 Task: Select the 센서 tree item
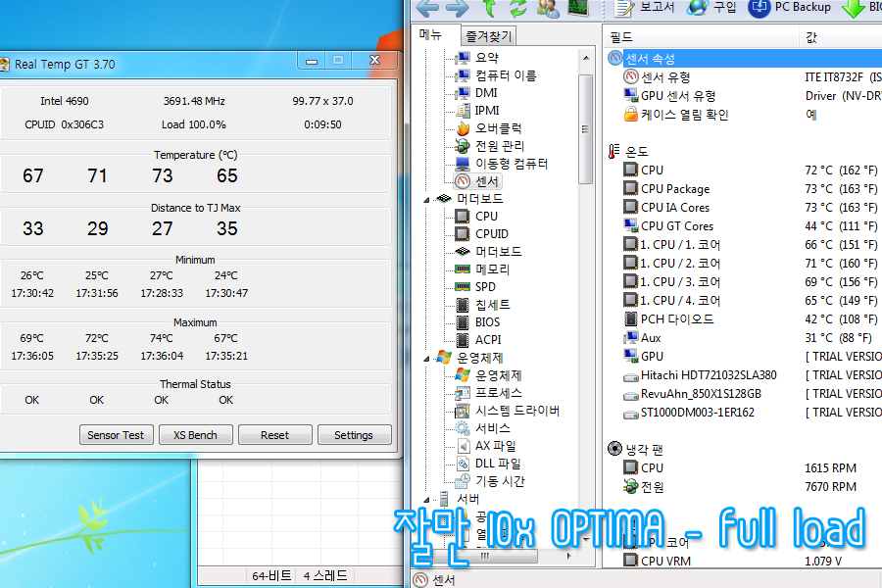click(x=477, y=181)
